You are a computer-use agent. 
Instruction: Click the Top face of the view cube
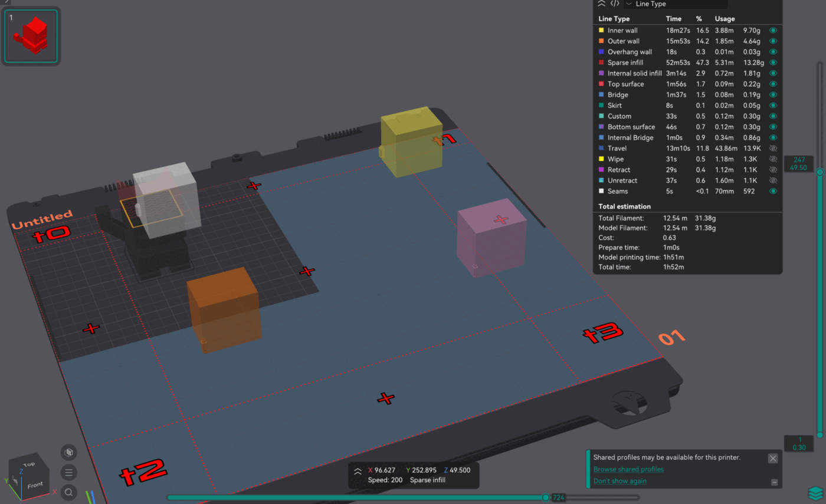click(x=29, y=463)
